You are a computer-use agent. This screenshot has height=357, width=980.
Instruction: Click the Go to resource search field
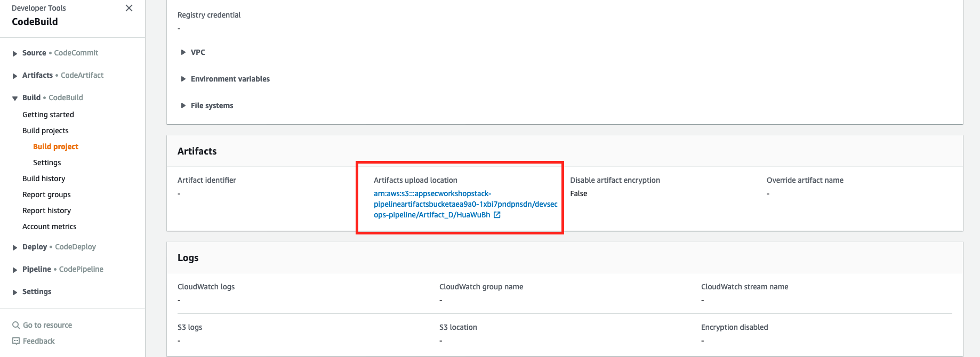click(47, 325)
